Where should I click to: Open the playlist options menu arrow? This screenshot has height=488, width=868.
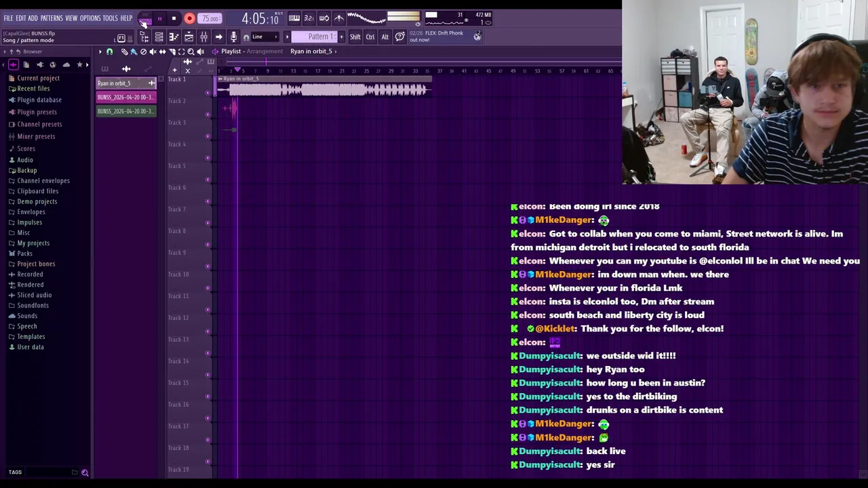(100, 52)
